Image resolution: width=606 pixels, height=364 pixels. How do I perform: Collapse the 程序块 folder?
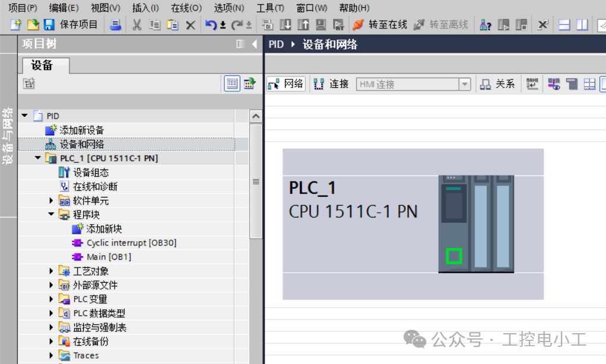(x=51, y=214)
